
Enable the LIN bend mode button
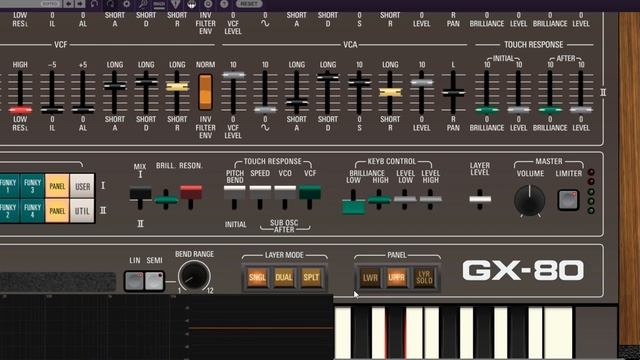coord(134,281)
